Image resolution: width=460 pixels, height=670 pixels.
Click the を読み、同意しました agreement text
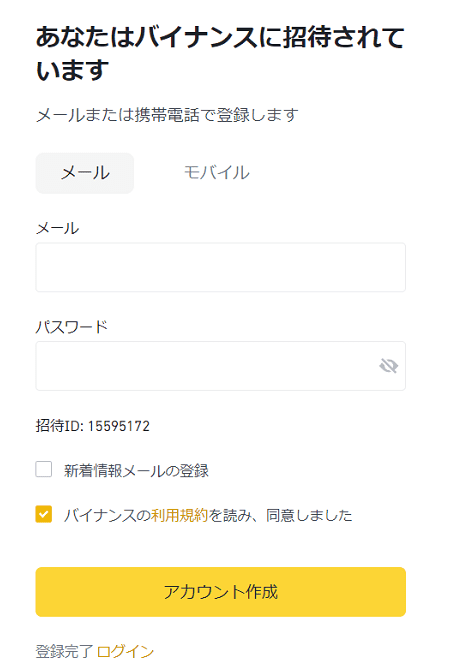(x=281, y=515)
